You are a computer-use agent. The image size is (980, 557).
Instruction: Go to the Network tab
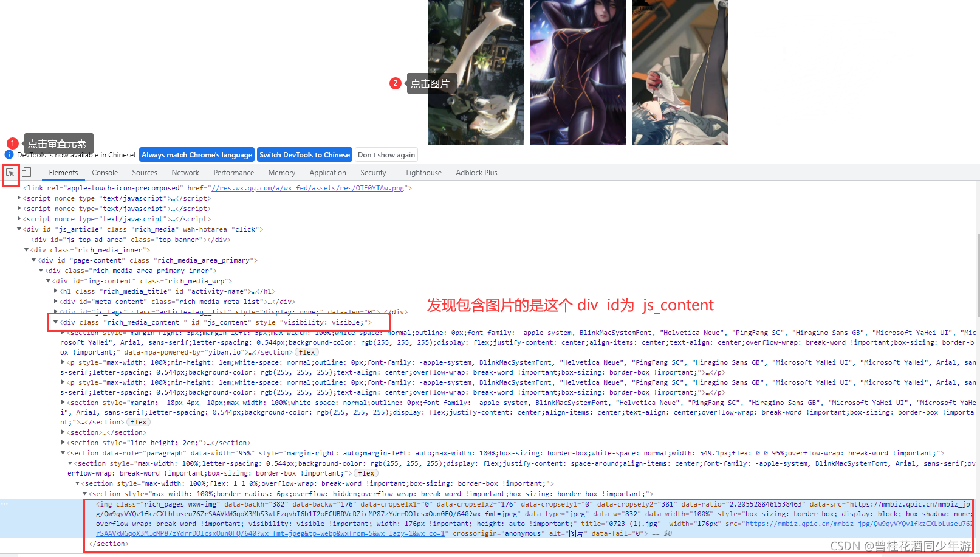coord(185,173)
